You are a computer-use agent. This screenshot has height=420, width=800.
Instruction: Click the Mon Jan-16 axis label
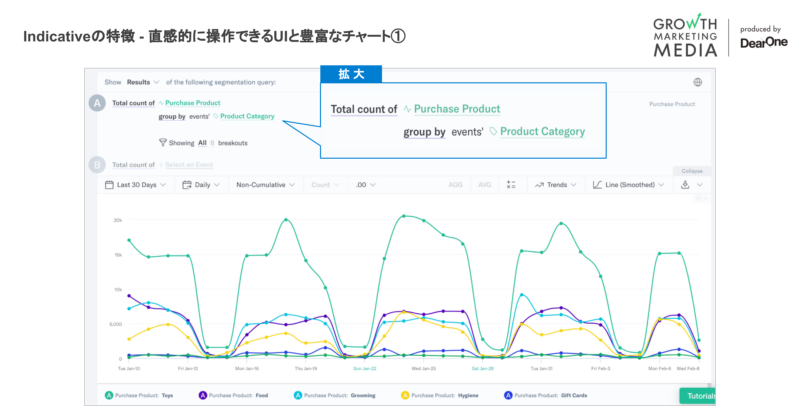[247, 368]
